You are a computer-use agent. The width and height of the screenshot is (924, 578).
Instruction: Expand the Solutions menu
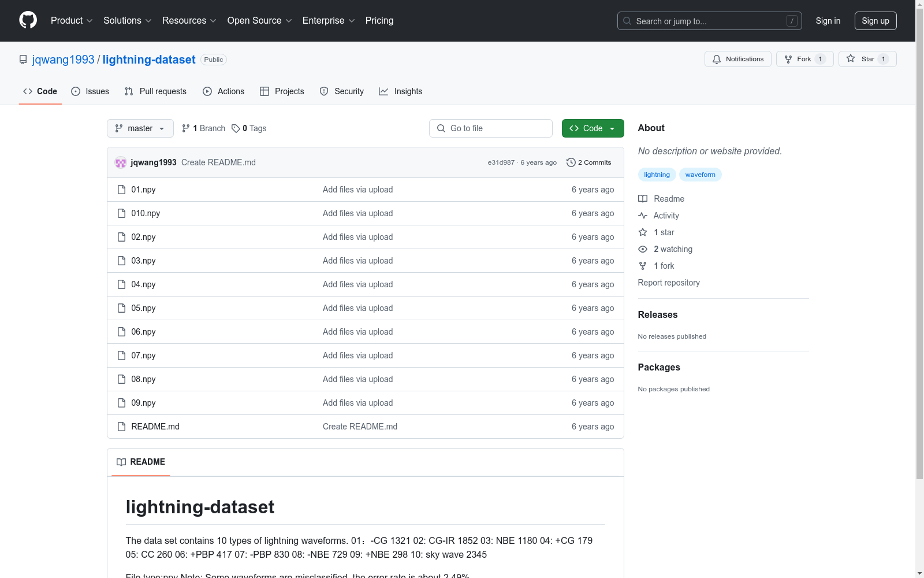tap(128, 21)
